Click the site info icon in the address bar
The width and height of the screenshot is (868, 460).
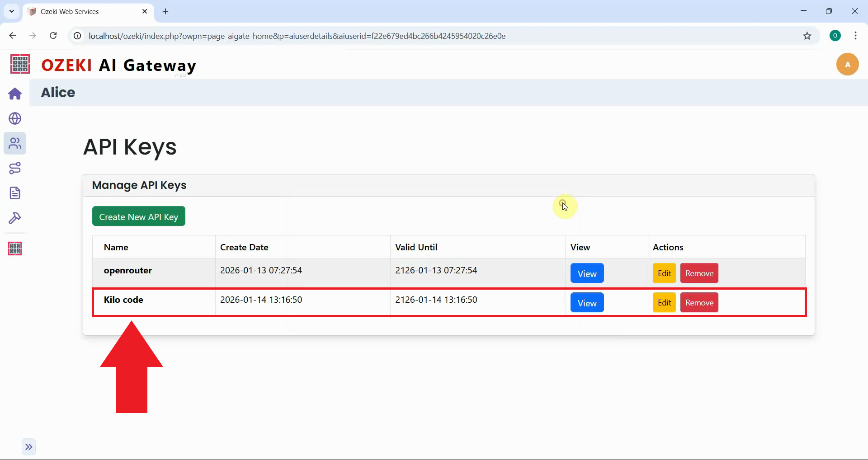(x=77, y=36)
